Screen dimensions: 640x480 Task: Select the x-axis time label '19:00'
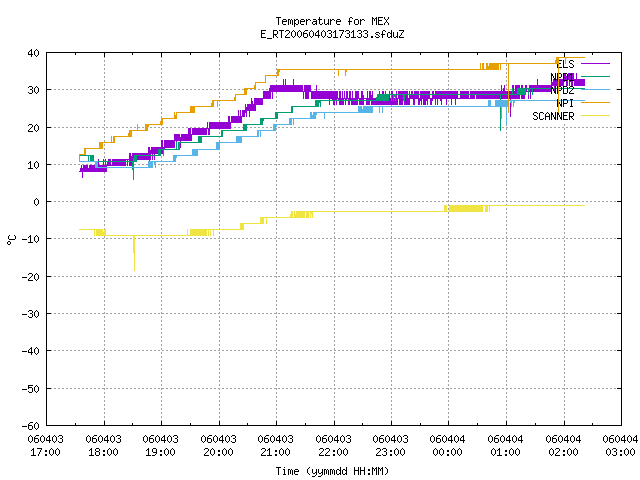point(160,452)
